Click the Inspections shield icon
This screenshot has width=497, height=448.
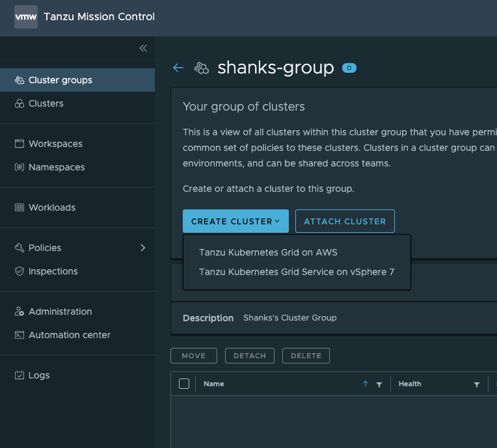[x=20, y=271]
